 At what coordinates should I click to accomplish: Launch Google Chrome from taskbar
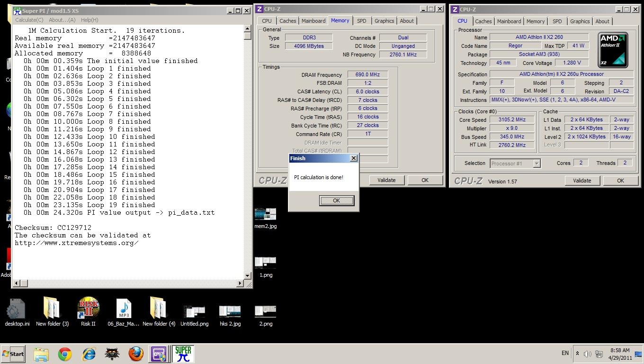pos(65,354)
